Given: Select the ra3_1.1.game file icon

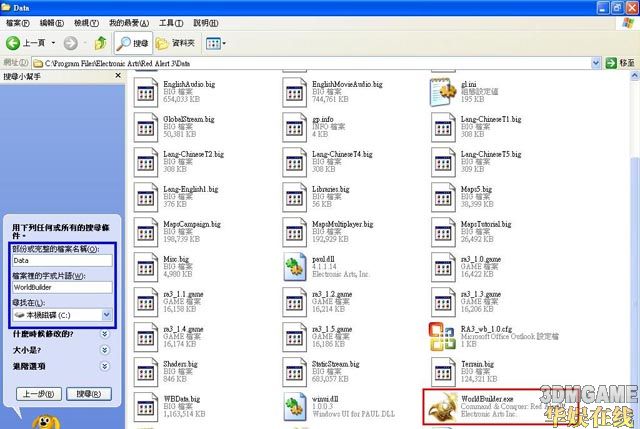Looking at the screenshot, I should [145, 302].
